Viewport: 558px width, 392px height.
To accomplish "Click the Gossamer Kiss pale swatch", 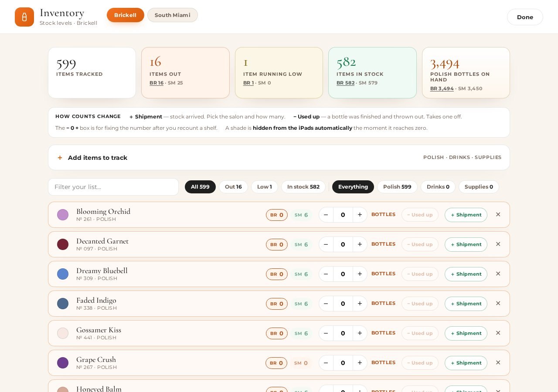I will click(x=63, y=333).
